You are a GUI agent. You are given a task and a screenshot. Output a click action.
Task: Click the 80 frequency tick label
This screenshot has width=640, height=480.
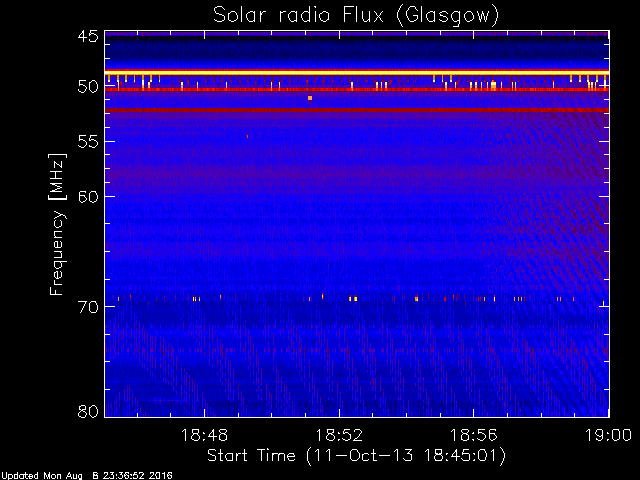(88, 411)
